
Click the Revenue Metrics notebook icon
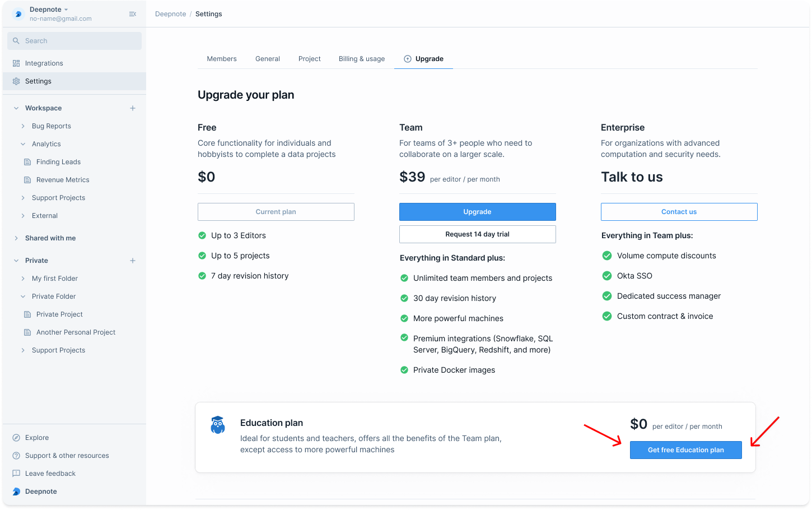coord(27,180)
